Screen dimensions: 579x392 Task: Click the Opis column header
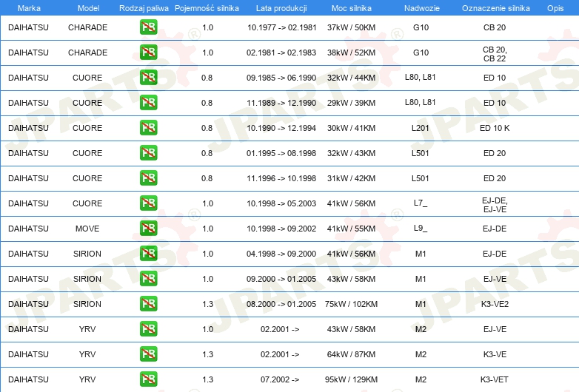(555, 8)
